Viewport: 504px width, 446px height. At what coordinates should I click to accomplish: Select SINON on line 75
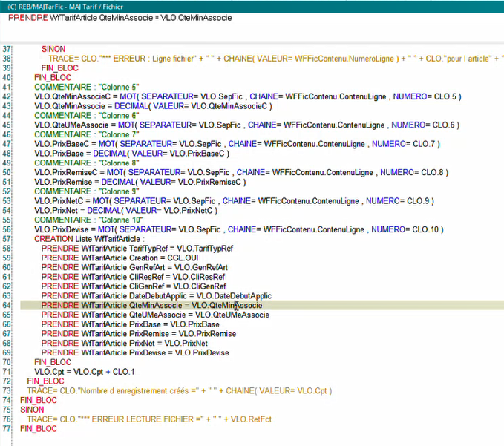point(32,410)
